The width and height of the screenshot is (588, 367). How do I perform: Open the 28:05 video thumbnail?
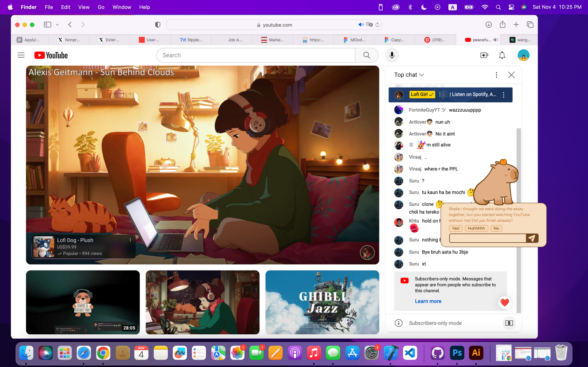83,302
